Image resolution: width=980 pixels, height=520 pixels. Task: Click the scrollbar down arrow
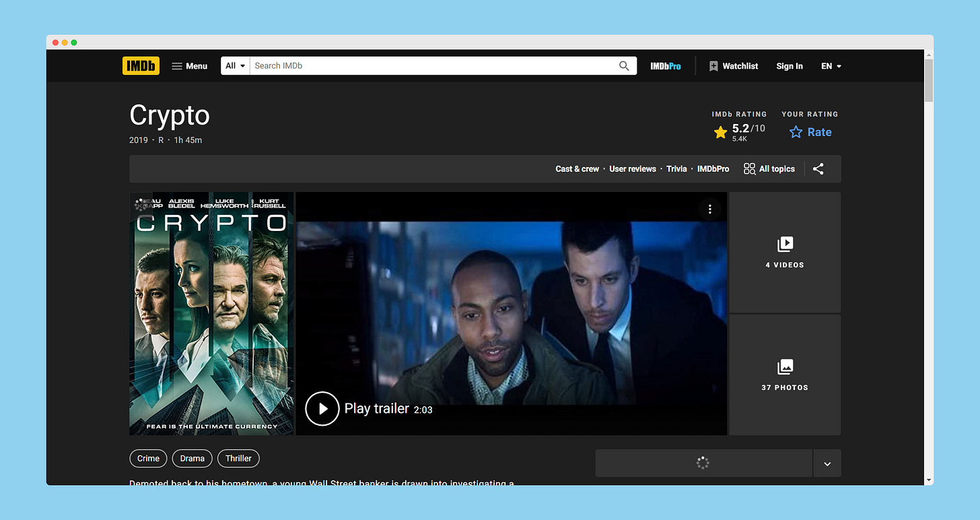[x=929, y=480]
